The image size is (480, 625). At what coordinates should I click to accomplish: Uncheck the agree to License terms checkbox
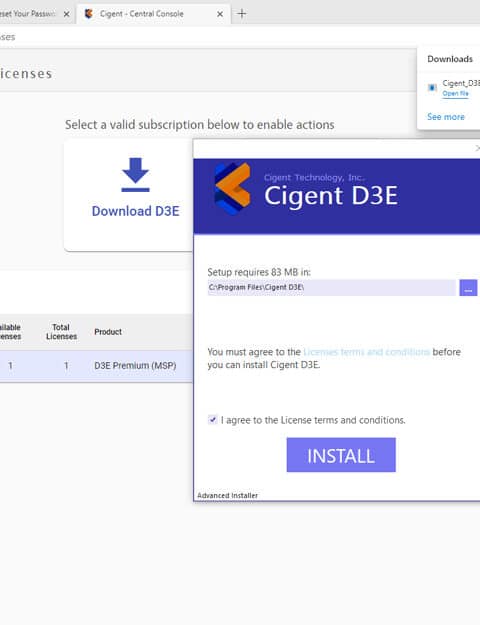click(212, 420)
